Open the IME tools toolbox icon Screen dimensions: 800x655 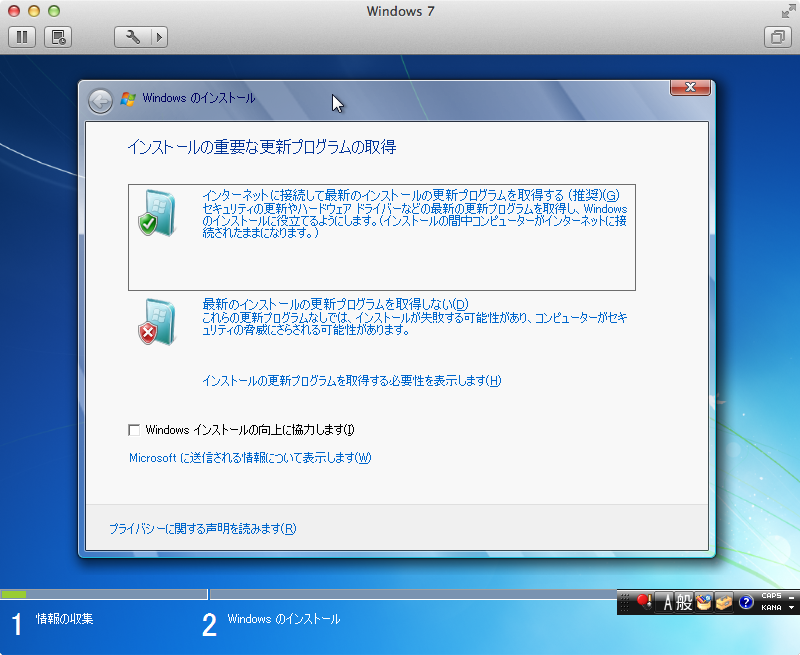click(x=724, y=602)
